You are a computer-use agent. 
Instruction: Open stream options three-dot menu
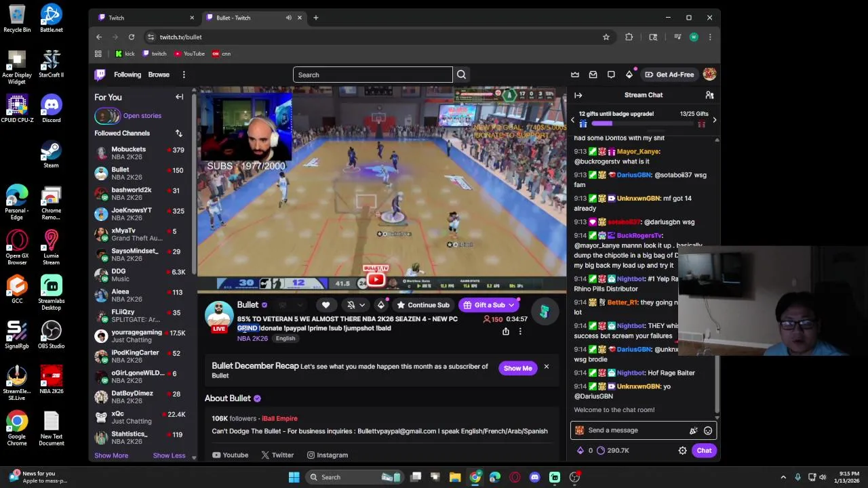pyautogui.click(x=520, y=331)
